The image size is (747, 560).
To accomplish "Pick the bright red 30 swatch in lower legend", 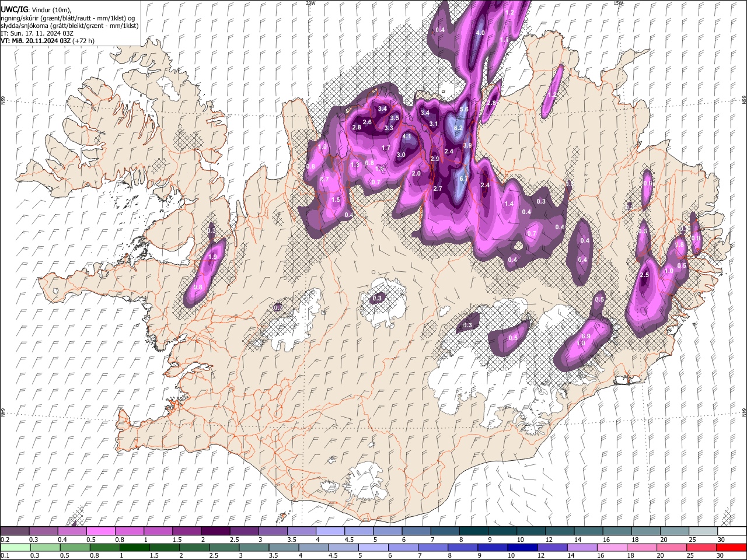I will pyautogui.click(x=731, y=547).
